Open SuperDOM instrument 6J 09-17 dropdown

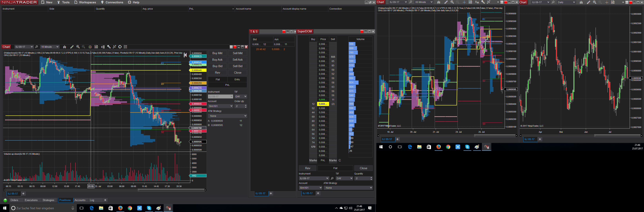tap(314, 178)
